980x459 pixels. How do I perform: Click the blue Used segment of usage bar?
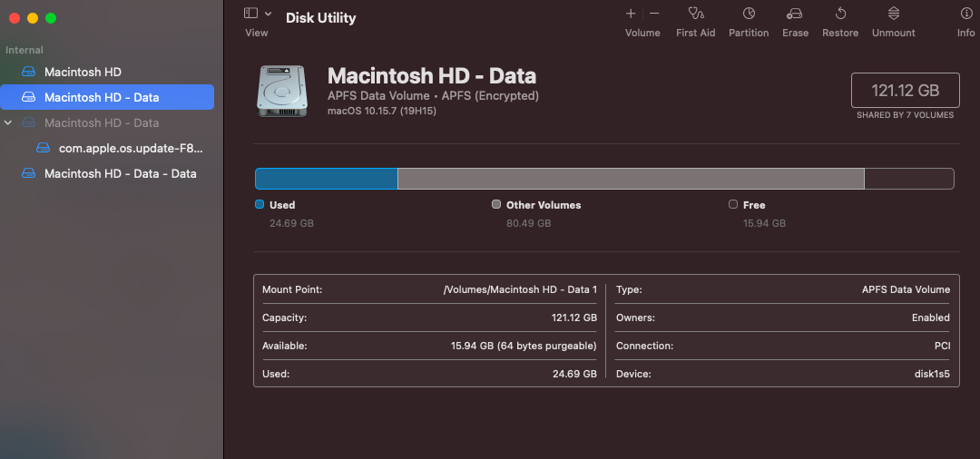(327, 179)
